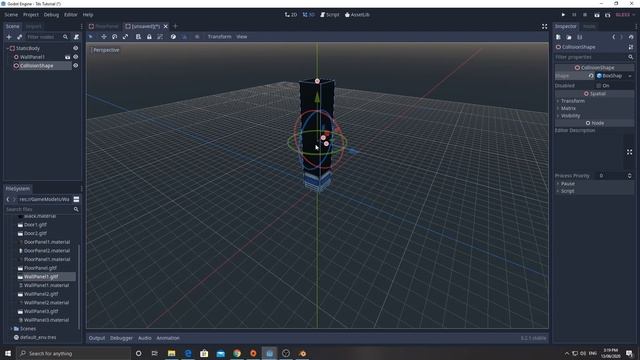This screenshot has height=360, width=640.
Task: Open the Debugger bottom panel
Action: (x=121, y=338)
